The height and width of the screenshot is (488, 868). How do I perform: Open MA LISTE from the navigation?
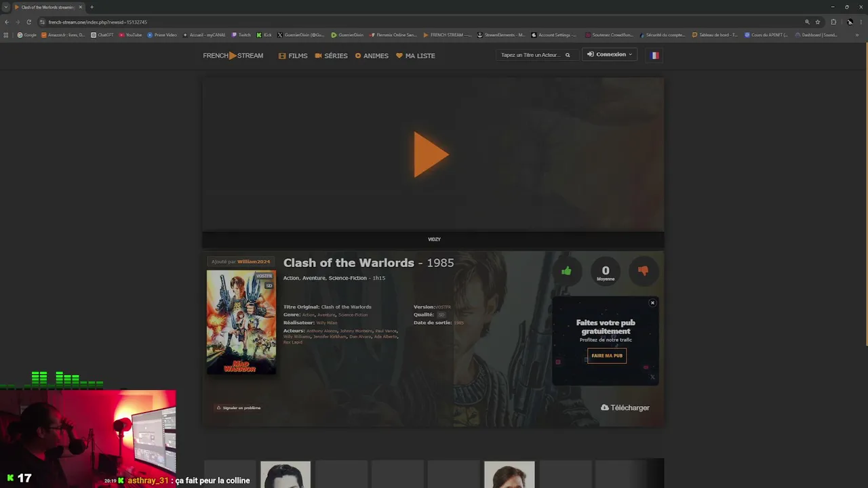point(416,56)
